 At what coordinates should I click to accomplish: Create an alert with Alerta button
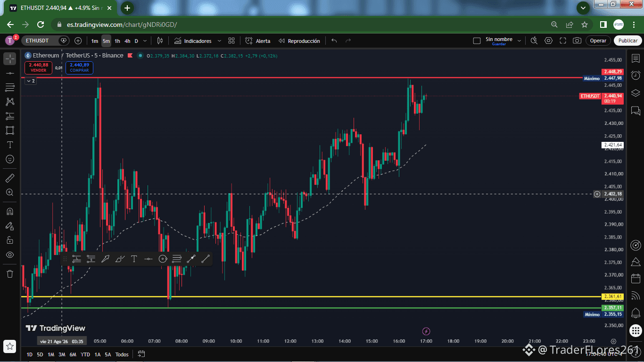click(x=258, y=41)
